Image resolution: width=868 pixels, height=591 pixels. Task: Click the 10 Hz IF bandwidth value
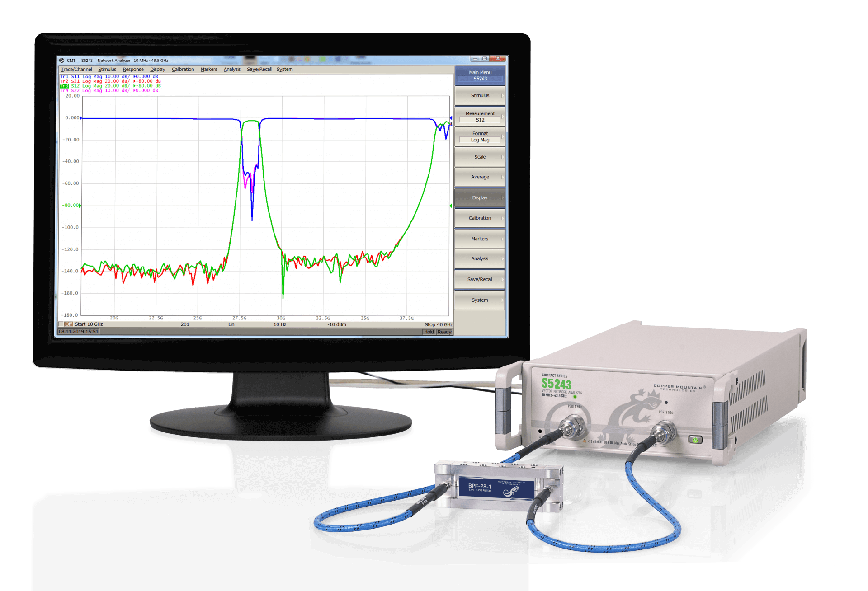pyautogui.click(x=280, y=324)
